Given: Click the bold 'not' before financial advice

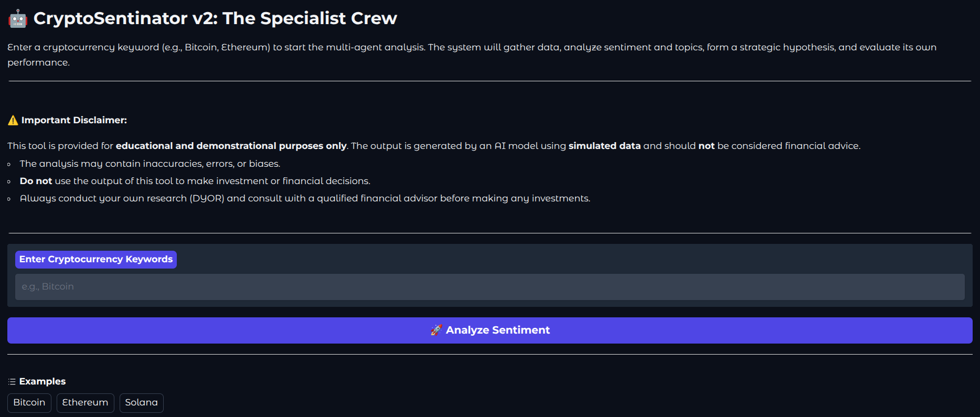Looking at the screenshot, I should (706, 146).
